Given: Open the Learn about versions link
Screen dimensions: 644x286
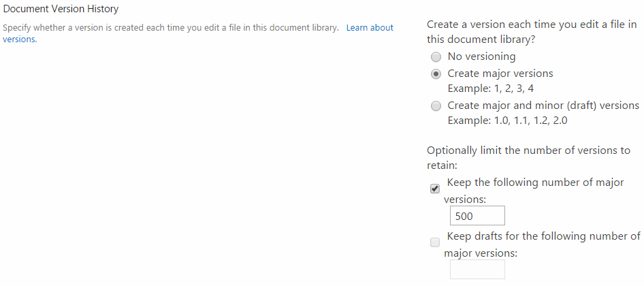Looking at the screenshot, I should coord(370,28).
